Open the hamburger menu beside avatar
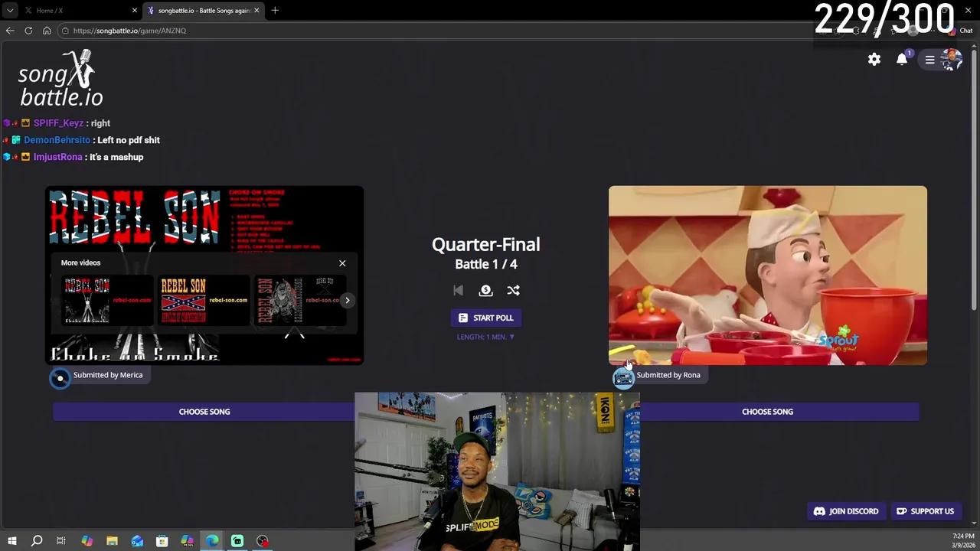Image resolution: width=980 pixels, height=551 pixels. [929, 60]
